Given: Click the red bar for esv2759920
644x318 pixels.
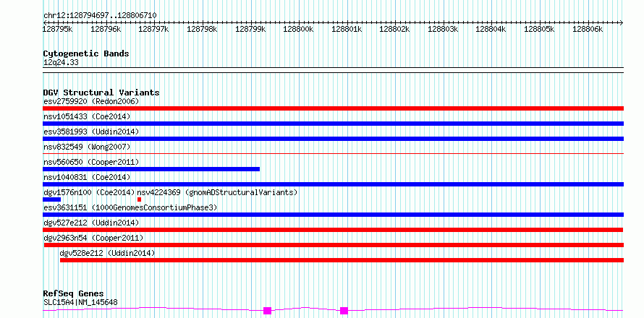Looking at the screenshot, I should click(333, 108).
